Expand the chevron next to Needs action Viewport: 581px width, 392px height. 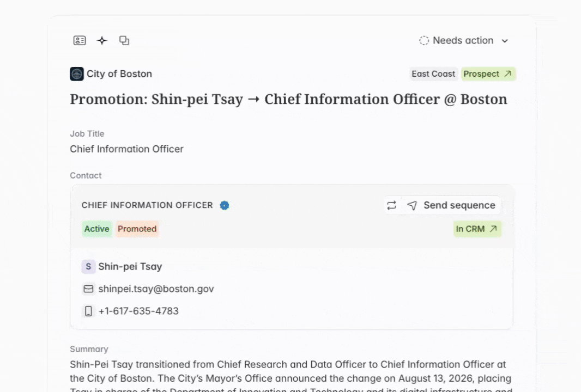(505, 41)
